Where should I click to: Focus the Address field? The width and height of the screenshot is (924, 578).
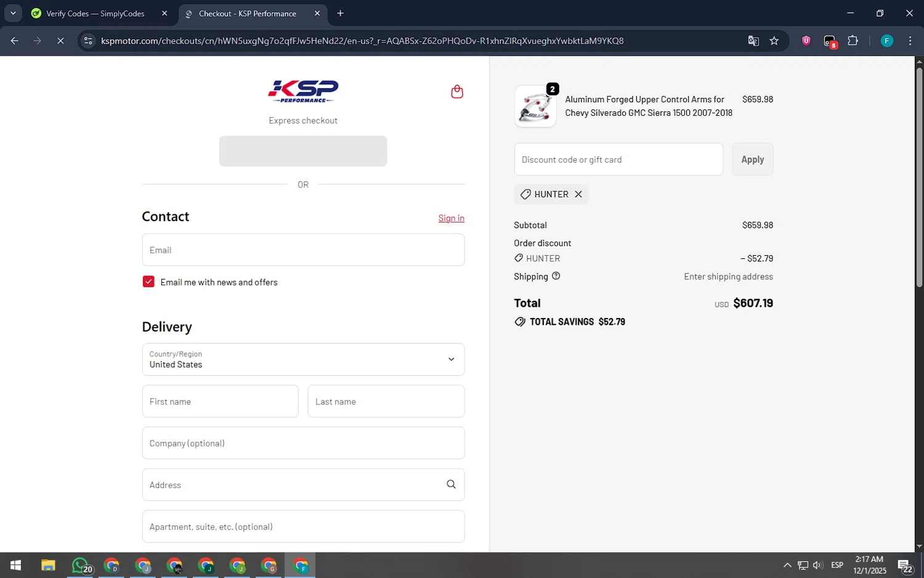pos(303,484)
